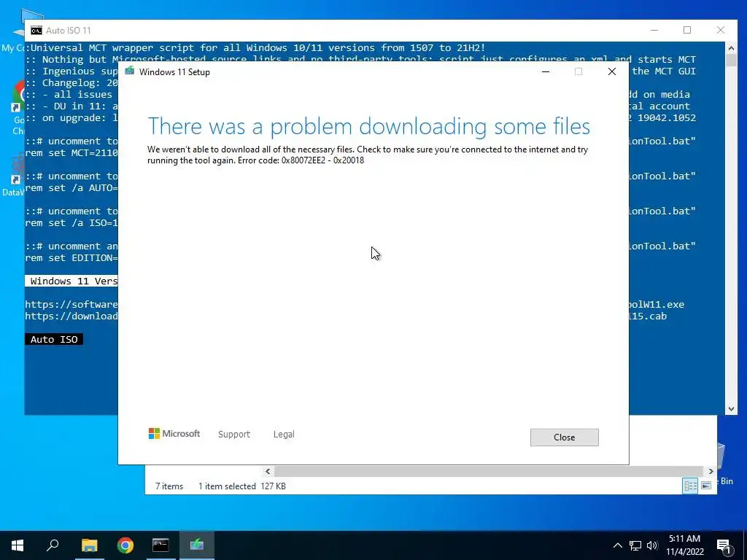747x560 pixels.
Task: Open the Windows Start menu
Action: [18, 545]
